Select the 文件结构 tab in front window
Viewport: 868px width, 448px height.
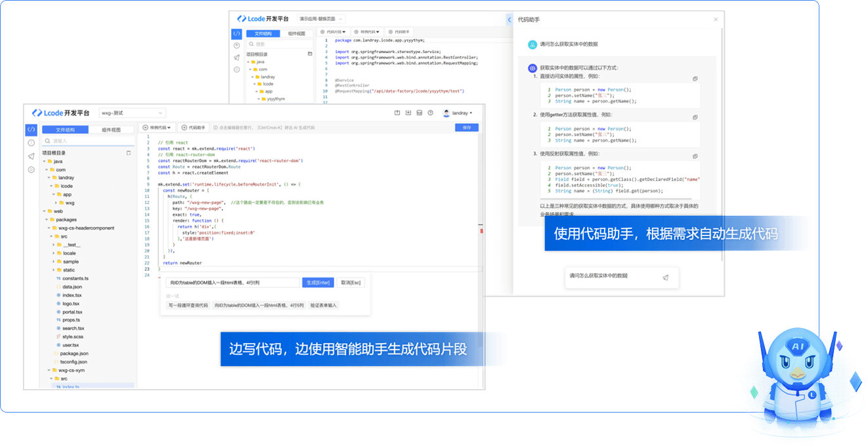[65, 130]
